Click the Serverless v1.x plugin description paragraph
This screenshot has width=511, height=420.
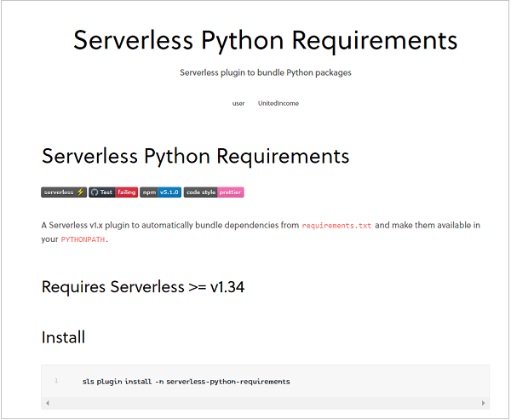pos(170,226)
